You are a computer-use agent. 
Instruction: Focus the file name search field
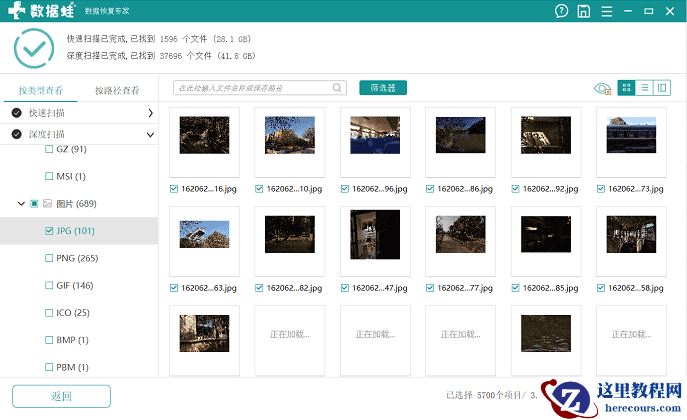(260, 88)
